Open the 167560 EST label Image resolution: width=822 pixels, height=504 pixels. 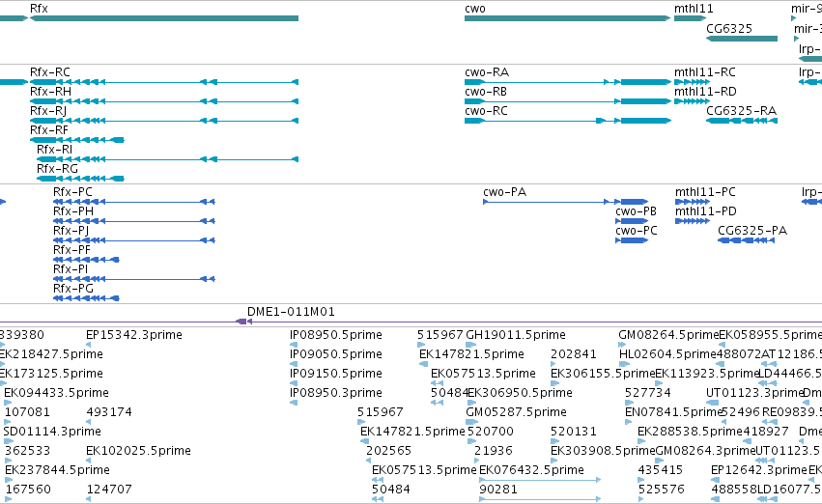tap(28, 490)
